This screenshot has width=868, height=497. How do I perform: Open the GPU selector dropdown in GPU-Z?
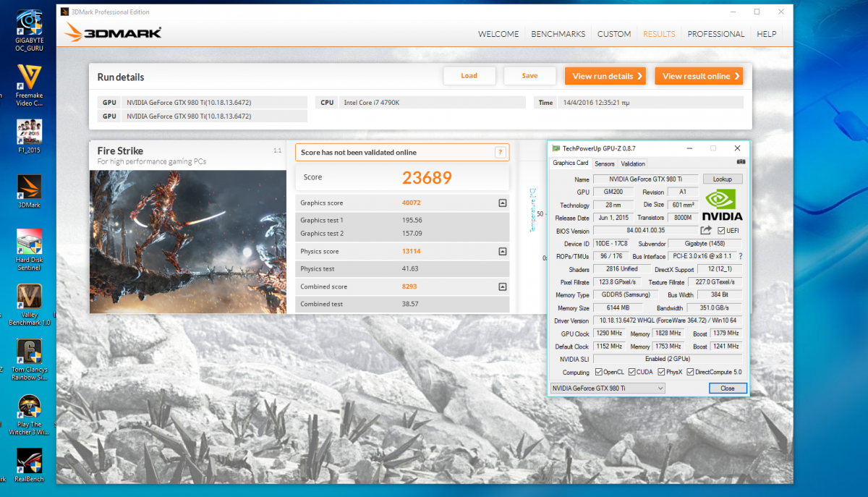[x=607, y=388]
